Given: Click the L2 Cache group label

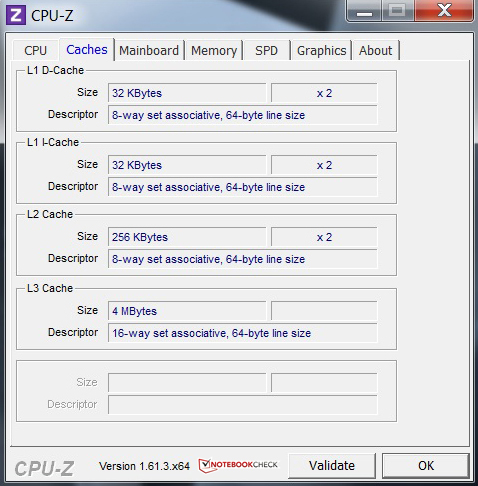Looking at the screenshot, I should click(x=50, y=214).
